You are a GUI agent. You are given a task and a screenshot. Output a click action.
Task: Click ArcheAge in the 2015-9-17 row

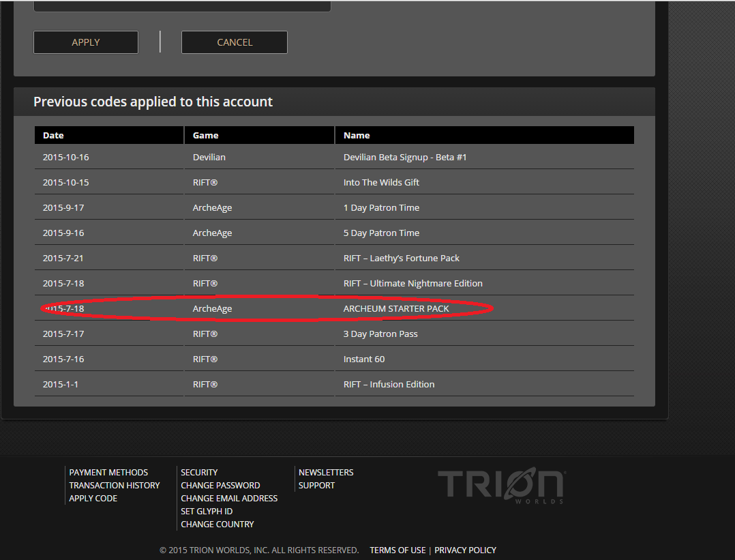pyautogui.click(x=212, y=208)
